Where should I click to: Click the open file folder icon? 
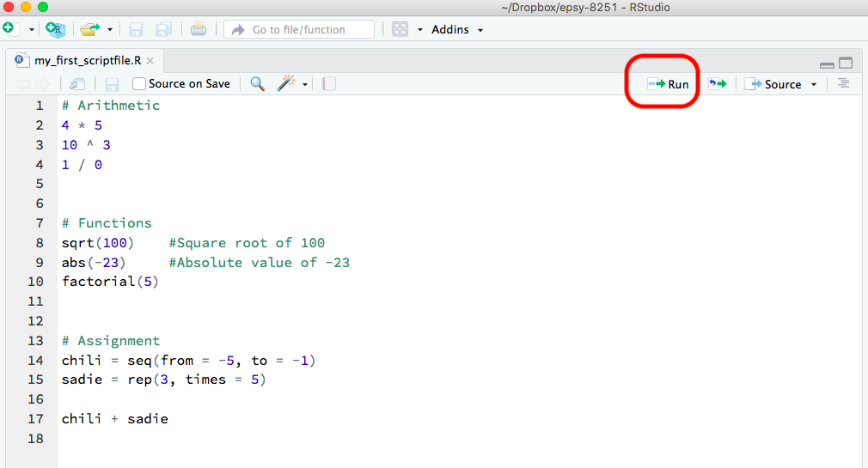click(90, 29)
